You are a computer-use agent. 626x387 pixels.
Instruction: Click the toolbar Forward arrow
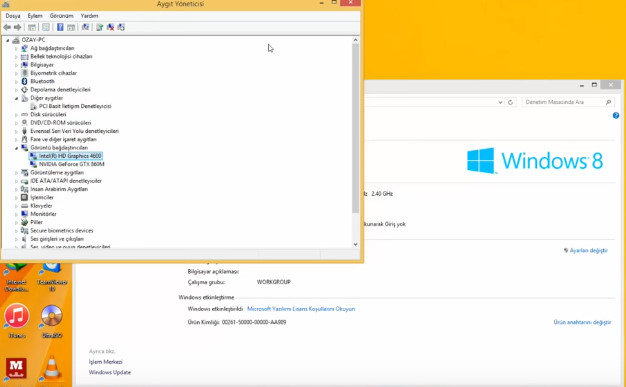click(x=18, y=27)
